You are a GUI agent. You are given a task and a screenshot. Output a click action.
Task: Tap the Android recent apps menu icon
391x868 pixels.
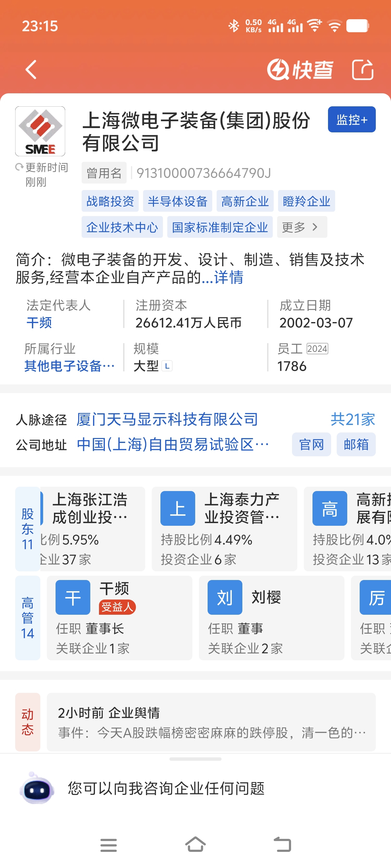(x=109, y=845)
